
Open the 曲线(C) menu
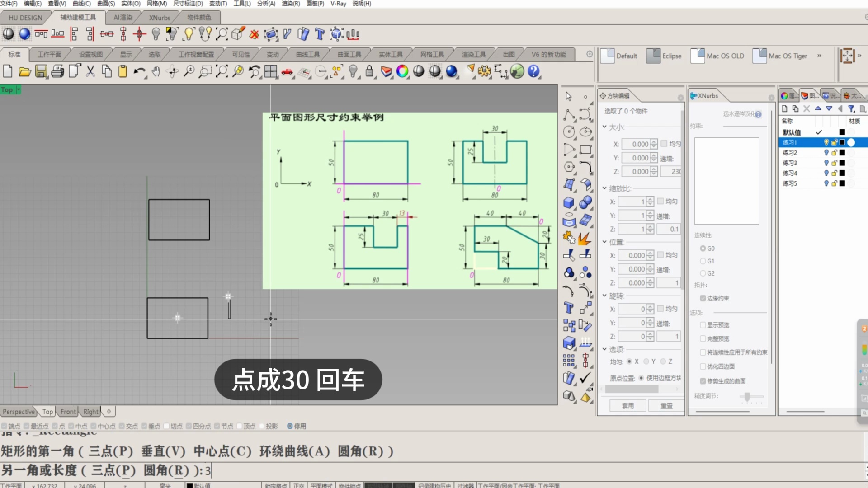(81, 4)
